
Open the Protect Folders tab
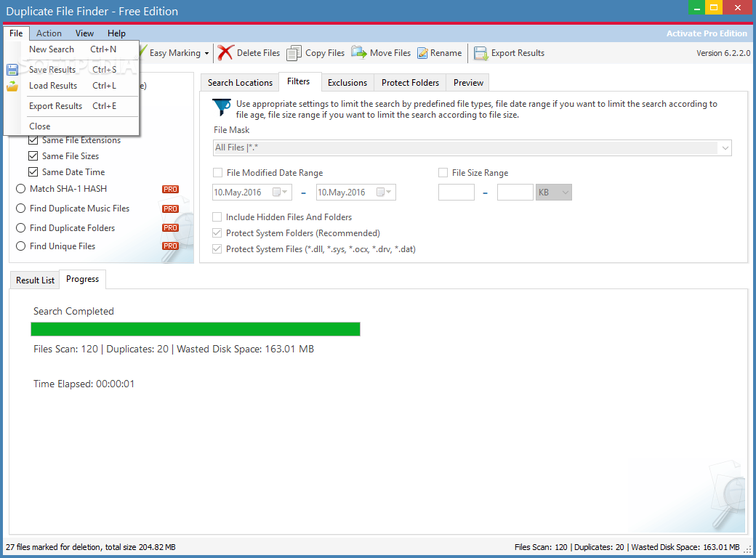tap(410, 83)
